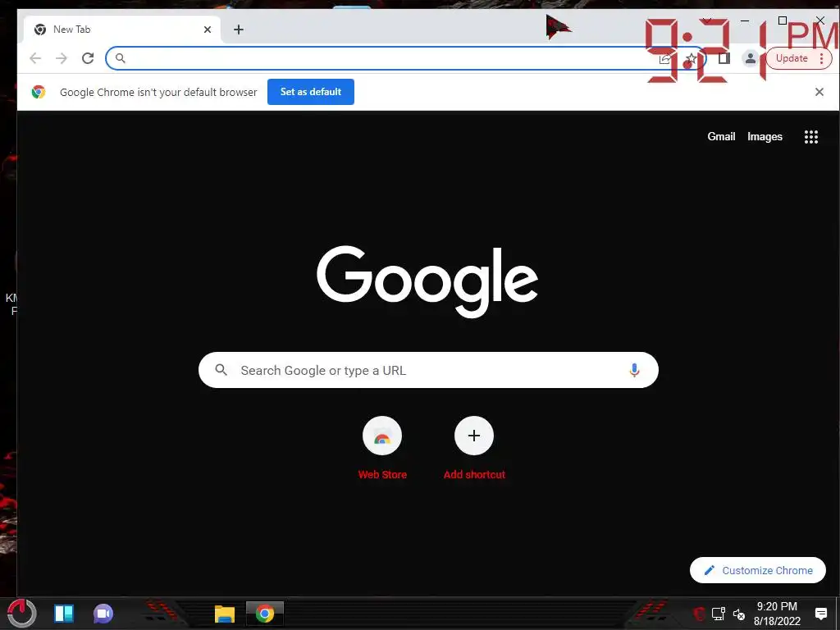Open File Explorer from taskbar
The image size is (840, 630).
(225, 614)
